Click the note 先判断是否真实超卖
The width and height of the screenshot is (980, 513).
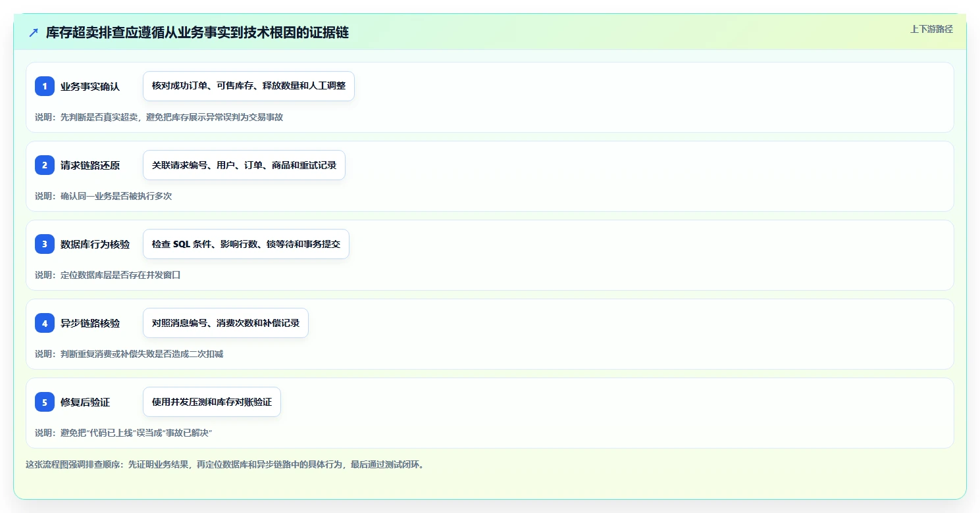[159, 117]
